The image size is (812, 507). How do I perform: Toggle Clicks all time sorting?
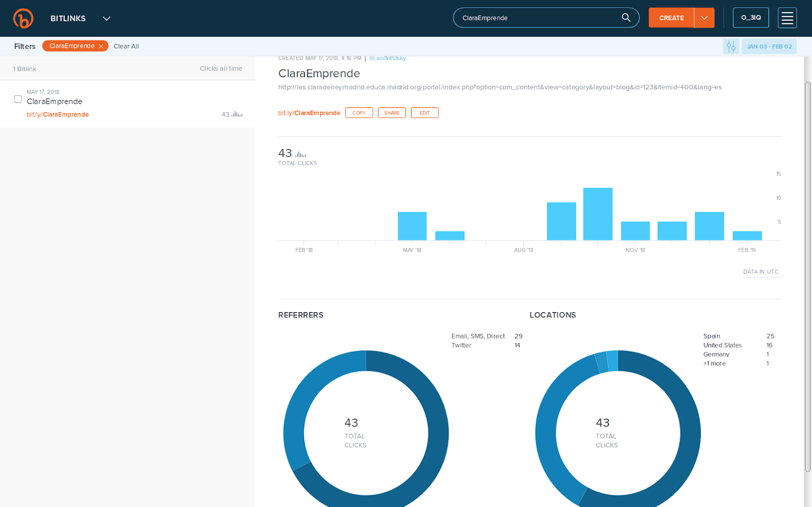pos(221,69)
